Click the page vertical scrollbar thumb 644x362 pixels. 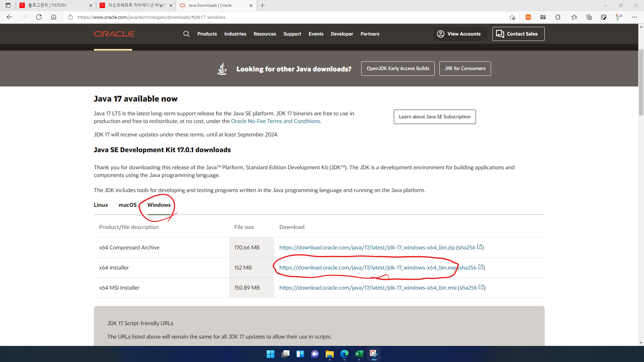(641, 82)
